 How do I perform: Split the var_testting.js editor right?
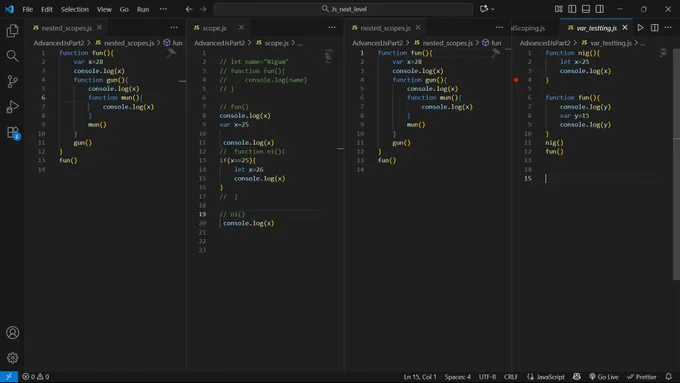tap(654, 28)
